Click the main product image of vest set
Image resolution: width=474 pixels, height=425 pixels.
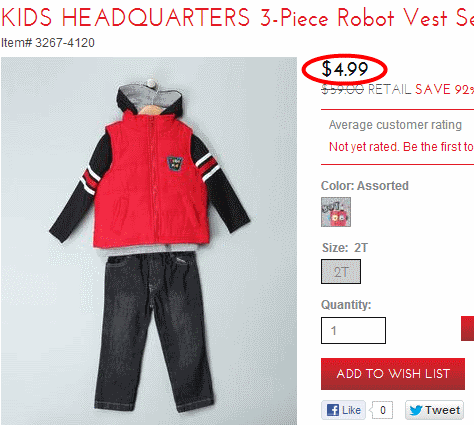(149, 241)
